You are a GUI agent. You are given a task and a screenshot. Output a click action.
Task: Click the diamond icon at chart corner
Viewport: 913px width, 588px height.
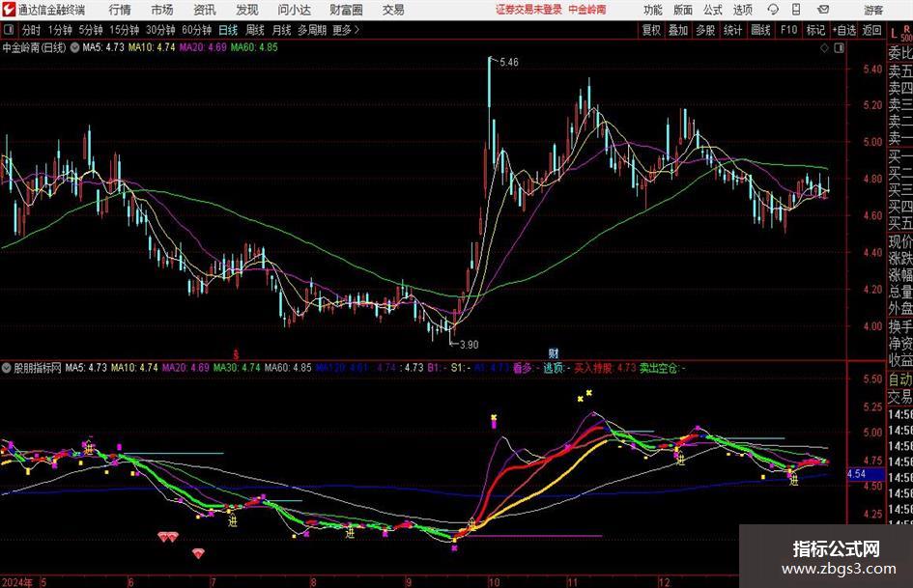coord(824,48)
